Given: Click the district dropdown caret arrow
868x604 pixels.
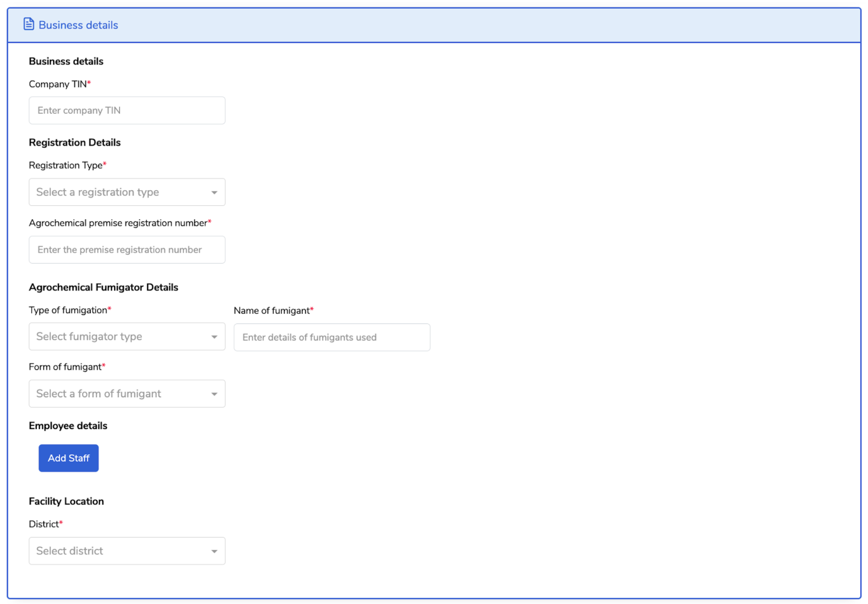Looking at the screenshot, I should point(214,551).
